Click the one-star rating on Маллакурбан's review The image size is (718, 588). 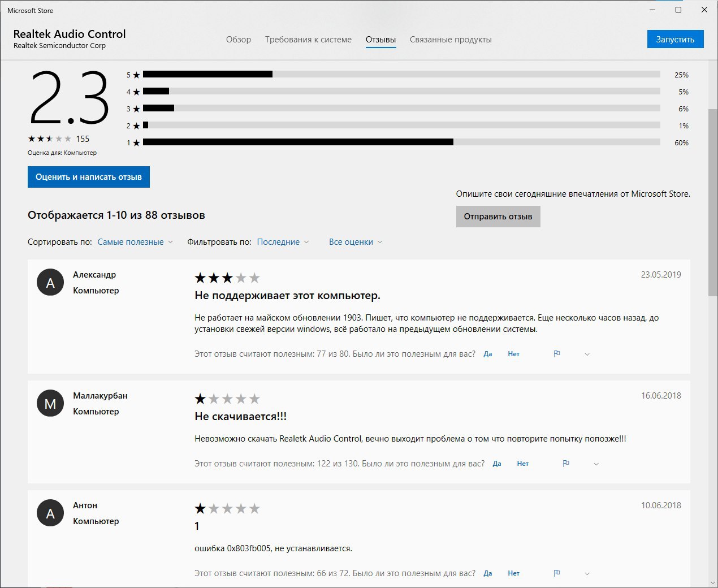click(x=227, y=399)
